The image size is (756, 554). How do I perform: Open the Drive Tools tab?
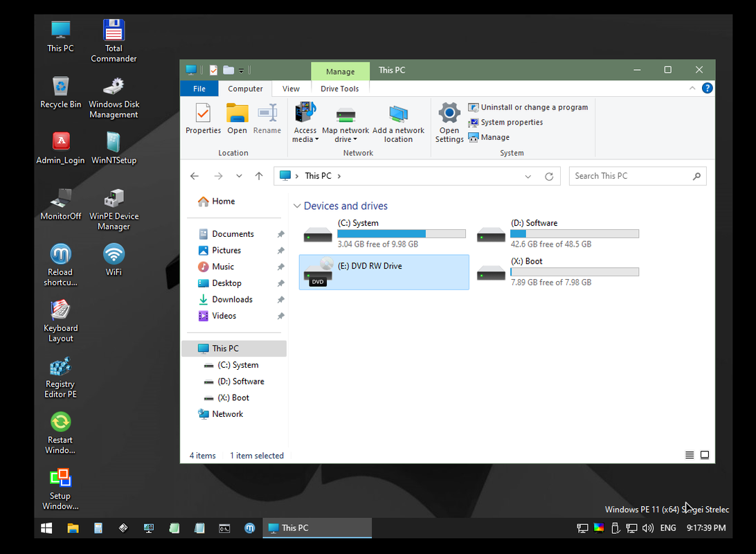(x=340, y=89)
